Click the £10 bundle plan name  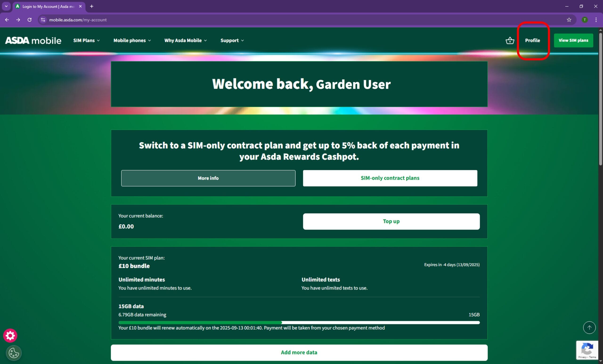pyautogui.click(x=134, y=266)
